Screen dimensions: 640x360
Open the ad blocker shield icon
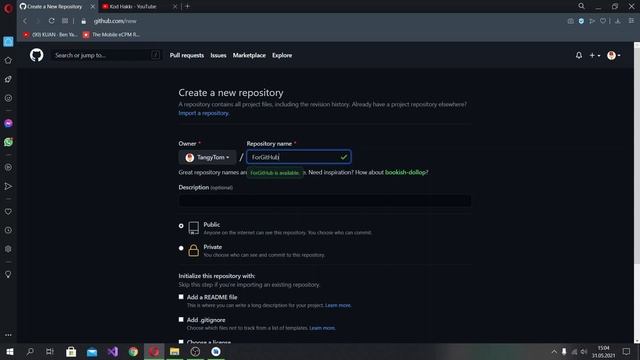click(581, 21)
